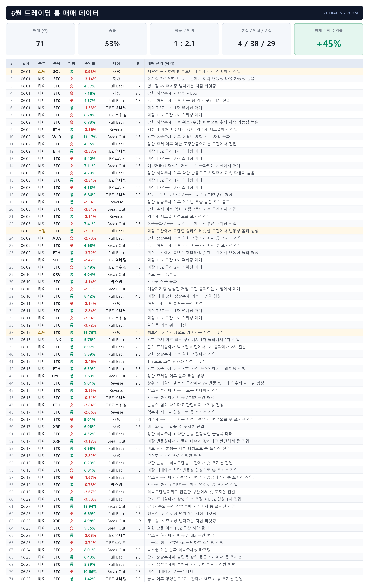Click date 06.04 in row 18
Image resolution: width=369 pixels, height=588 pixels.
pyautogui.click(x=26, y=195)
